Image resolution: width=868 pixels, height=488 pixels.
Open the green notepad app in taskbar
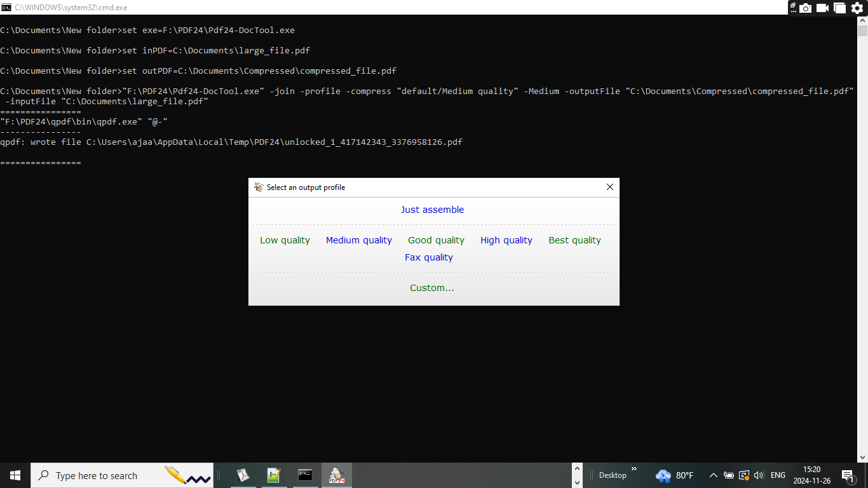click(274, 475)
